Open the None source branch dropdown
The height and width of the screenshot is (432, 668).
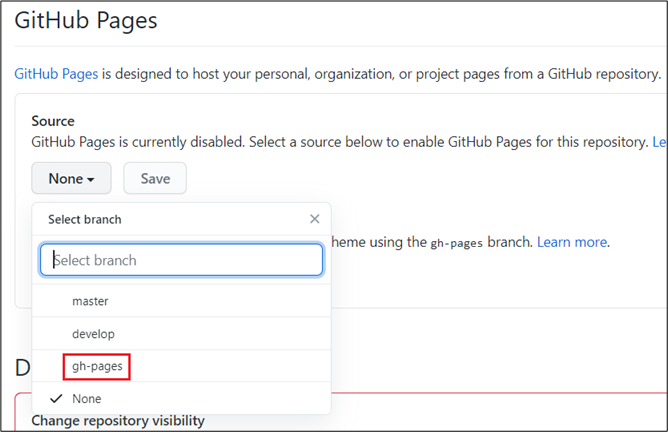tap(71, 178)
